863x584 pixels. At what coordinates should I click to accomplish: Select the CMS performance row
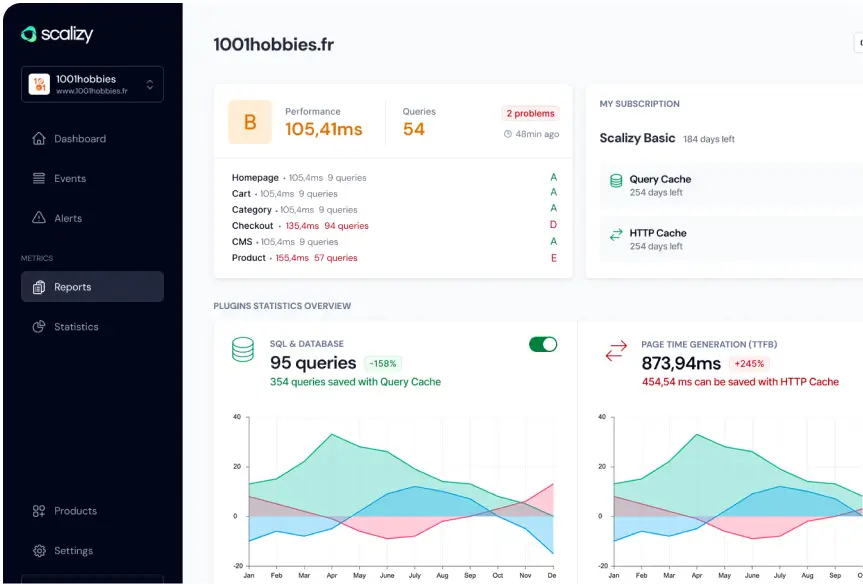(x=394, y=241)
